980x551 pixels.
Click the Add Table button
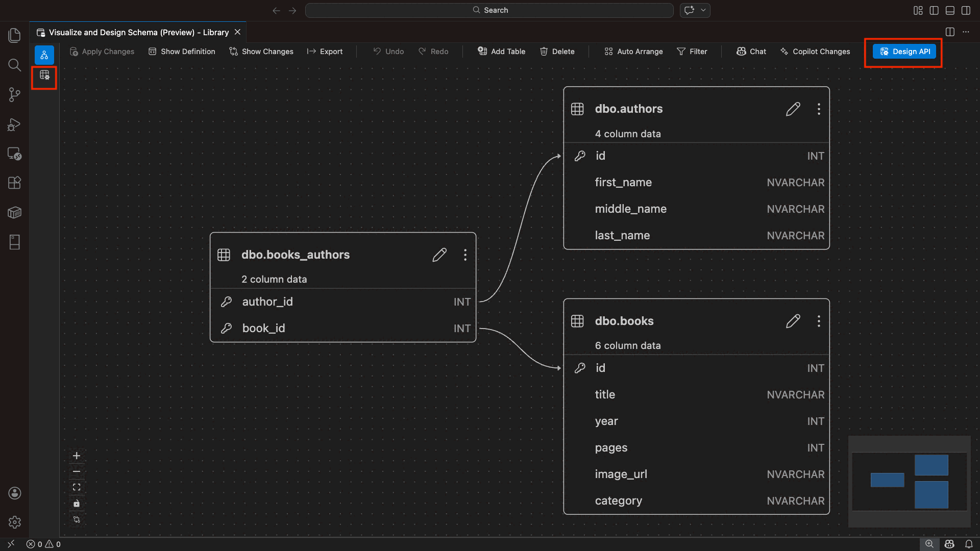pos(501,52)
